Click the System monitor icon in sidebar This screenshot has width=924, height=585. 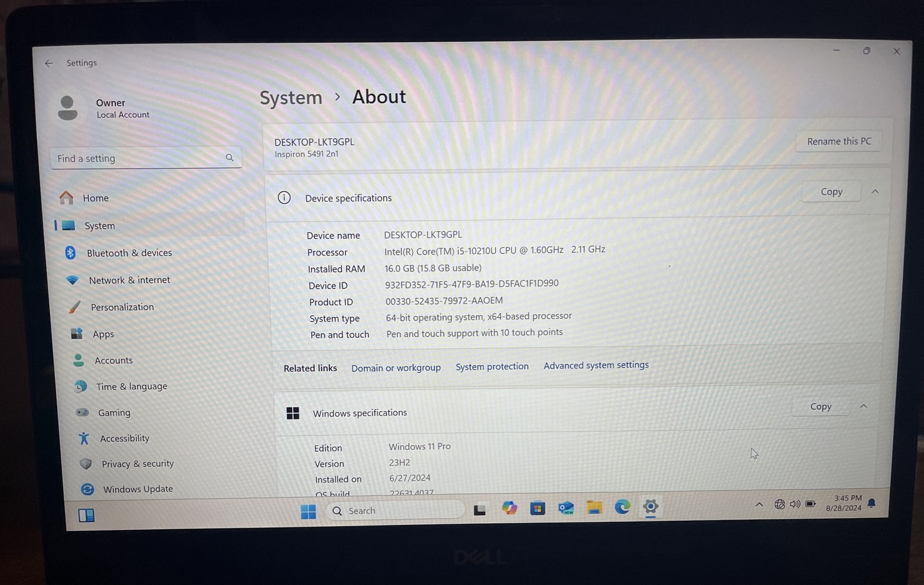(x=69, y=225)
